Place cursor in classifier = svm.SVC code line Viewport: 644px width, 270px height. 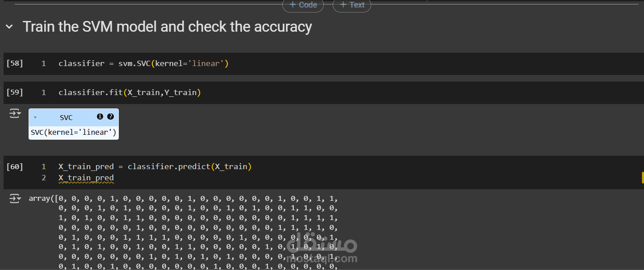(x=143, y=63)
